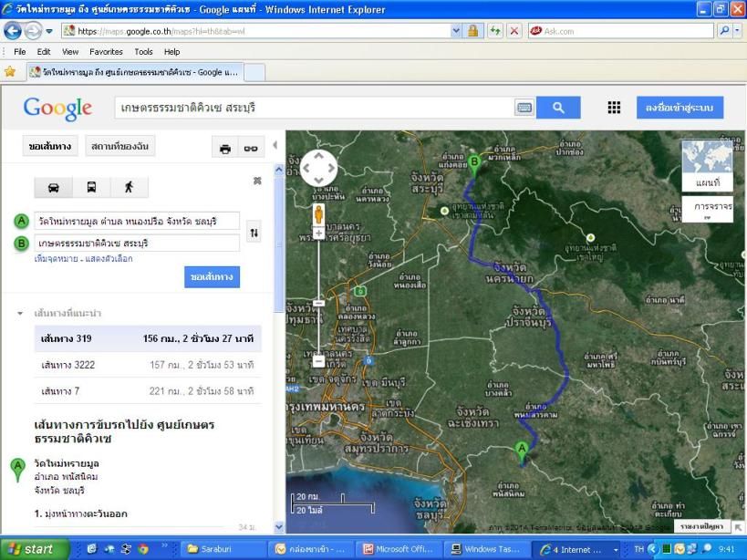Select public transit bus mode

91,187
